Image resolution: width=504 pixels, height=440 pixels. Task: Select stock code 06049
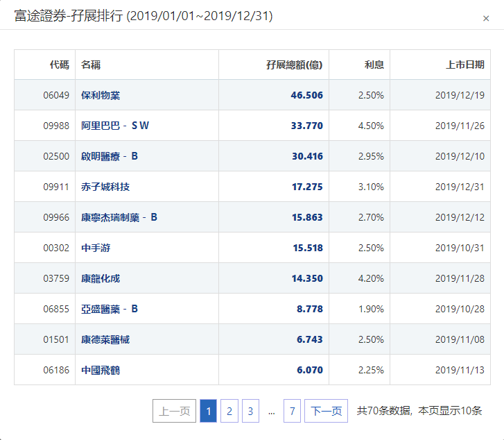(56, 95)
